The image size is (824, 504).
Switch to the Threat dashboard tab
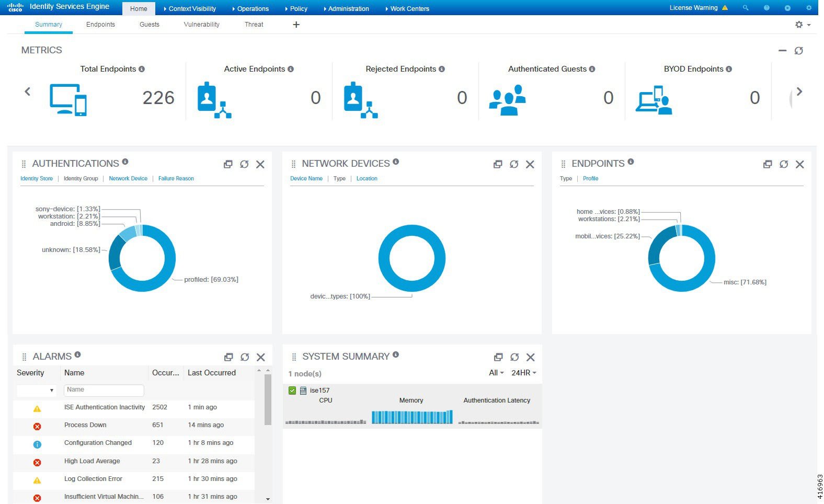point(254,25)
